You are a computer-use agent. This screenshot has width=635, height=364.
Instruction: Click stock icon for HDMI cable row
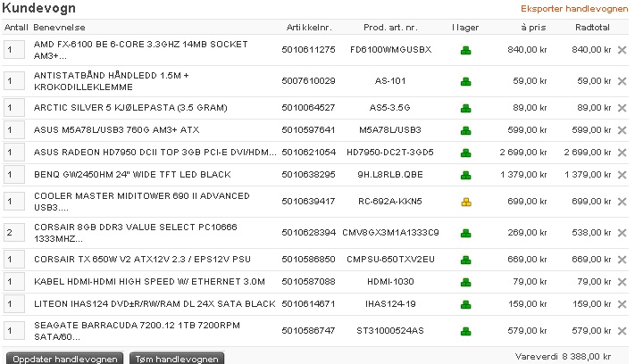point(465,282)
